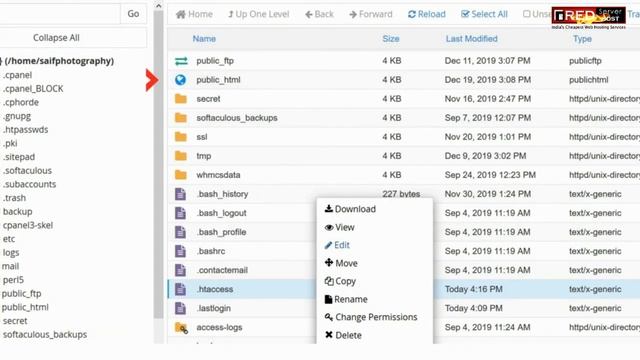Click the path input field
Viewport: 640px width, 360px height.
click(x=60, y=13)
